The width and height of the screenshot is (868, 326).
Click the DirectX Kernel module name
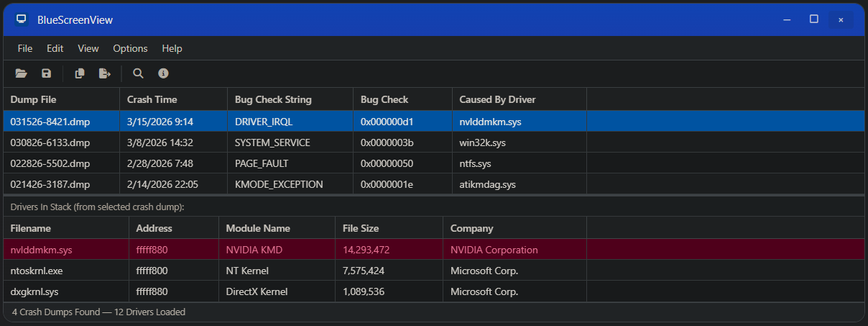pyautogui.click(x=257, y=291)
